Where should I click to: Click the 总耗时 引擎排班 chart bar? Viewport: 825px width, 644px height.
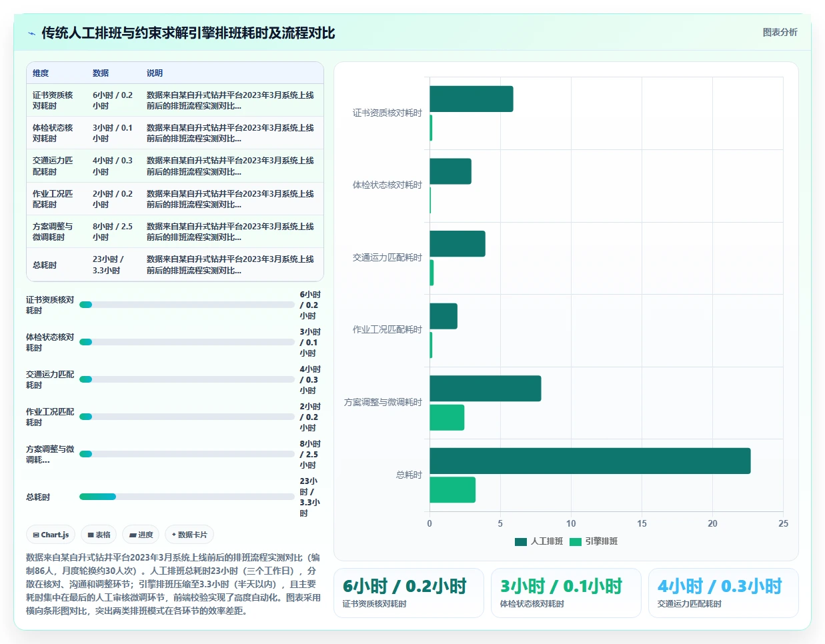453,490
